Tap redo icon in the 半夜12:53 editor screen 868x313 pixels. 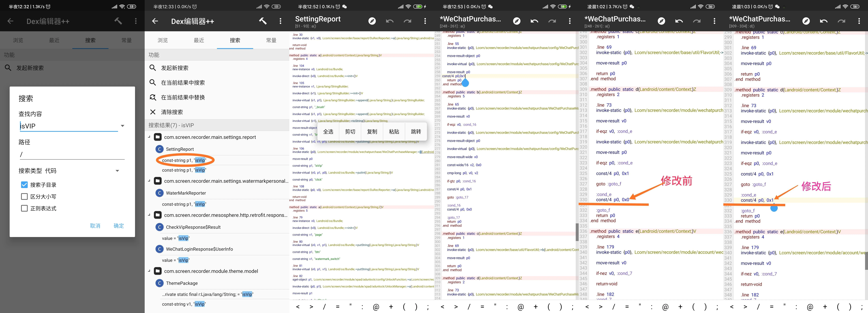[552, 21]
